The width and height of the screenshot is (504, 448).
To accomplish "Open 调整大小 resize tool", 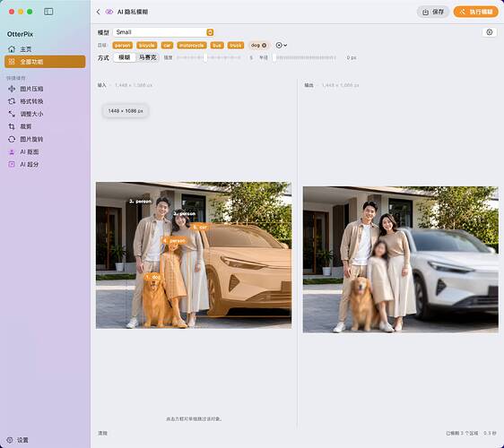I will click(x=26, y=114).
